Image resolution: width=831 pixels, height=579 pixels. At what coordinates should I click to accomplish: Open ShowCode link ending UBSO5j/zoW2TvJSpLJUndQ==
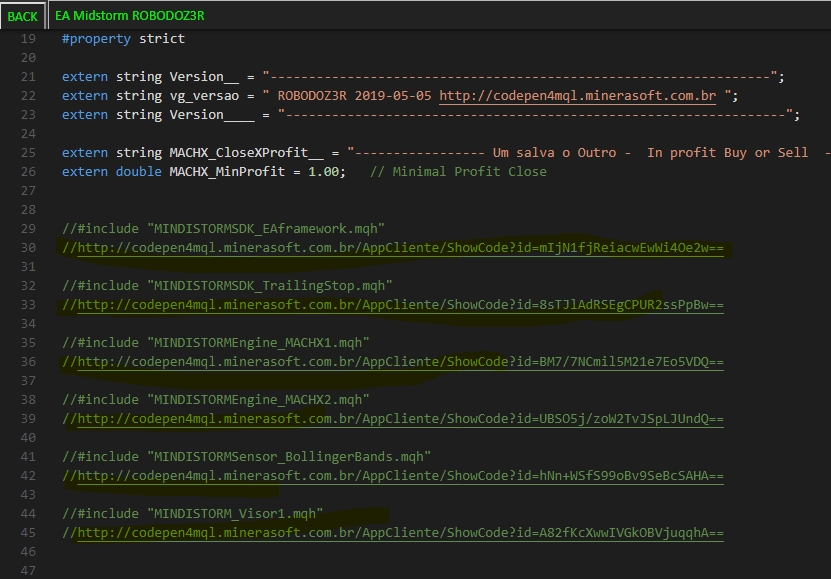pos(400,419)
